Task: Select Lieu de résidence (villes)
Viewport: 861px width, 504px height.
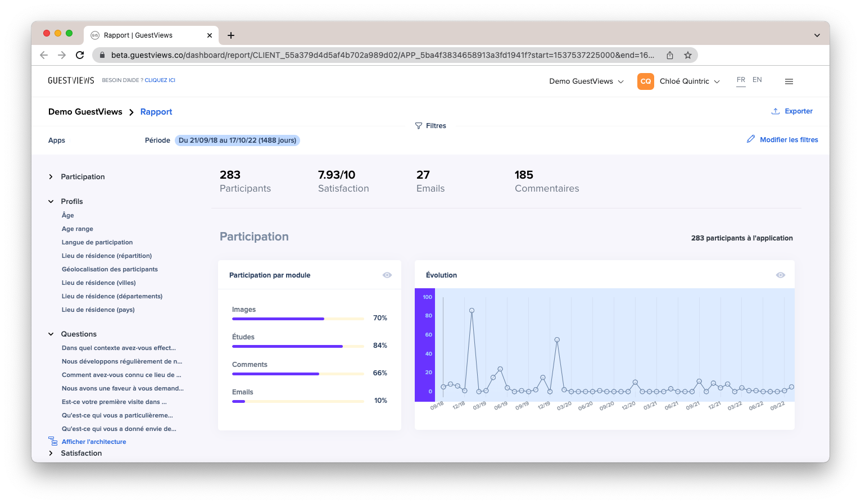Action: pyautogui.click(x=99, y=283)
